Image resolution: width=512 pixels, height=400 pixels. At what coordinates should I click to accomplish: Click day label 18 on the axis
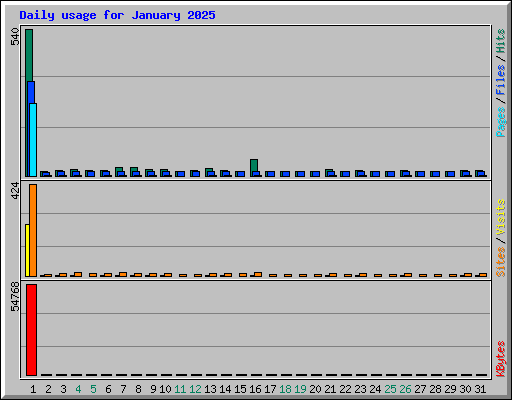tap(285, 389)
